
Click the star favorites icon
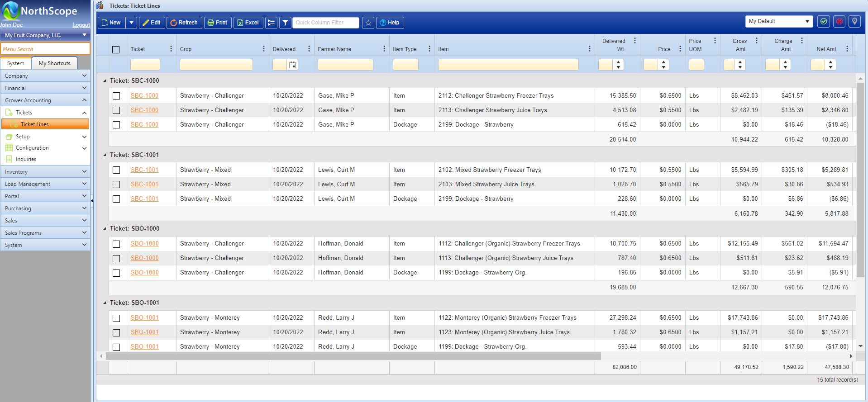point(368,23)
